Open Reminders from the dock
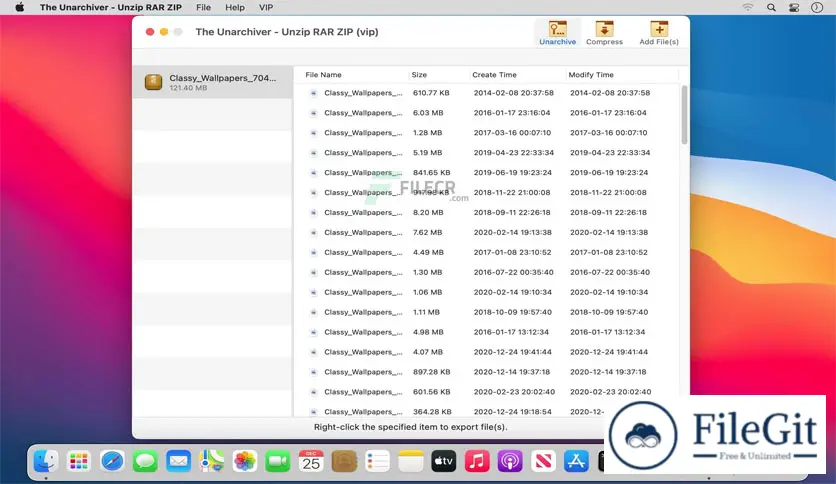 point(377,461)
